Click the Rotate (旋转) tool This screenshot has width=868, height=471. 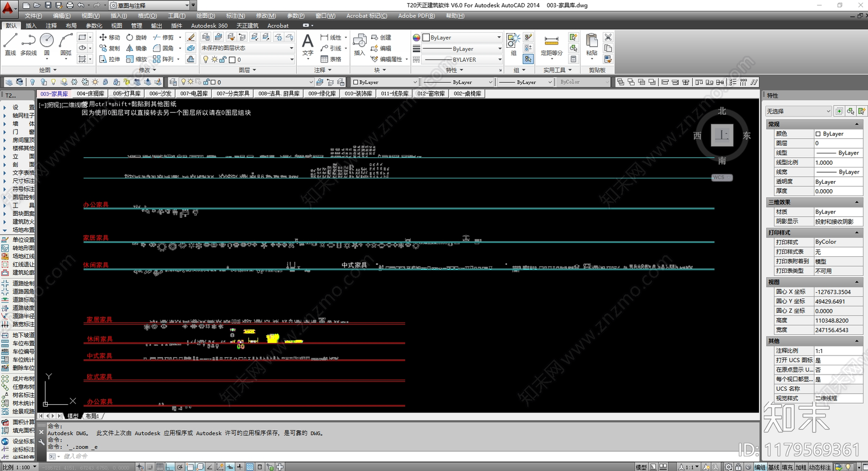pyautogui.click(x=136, y=37)
